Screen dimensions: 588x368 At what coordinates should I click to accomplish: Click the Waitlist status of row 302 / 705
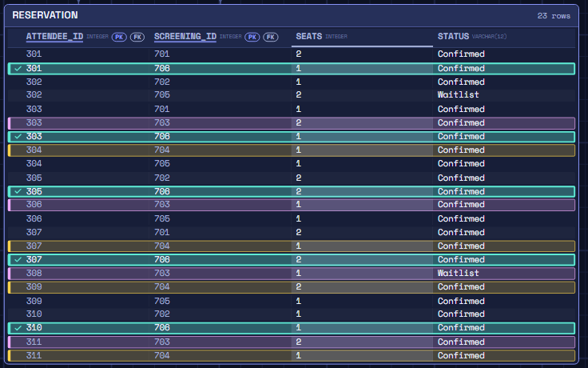[459, 94]
